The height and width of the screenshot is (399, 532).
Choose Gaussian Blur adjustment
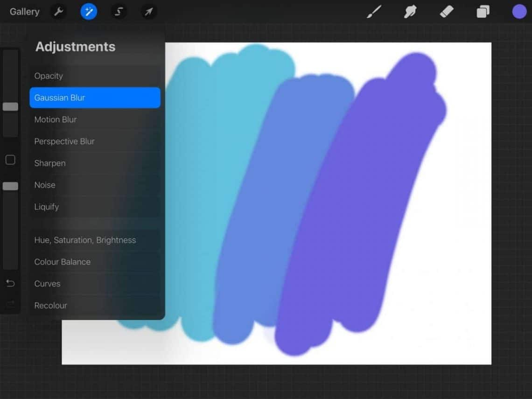click(x=95, y=98)
